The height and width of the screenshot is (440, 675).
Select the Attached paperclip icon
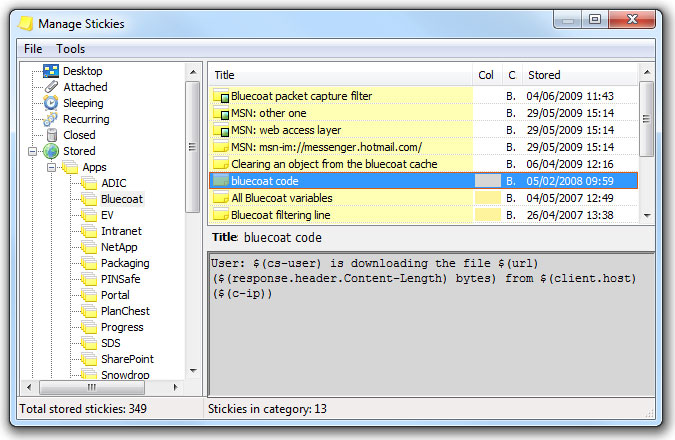pos(51,87)
